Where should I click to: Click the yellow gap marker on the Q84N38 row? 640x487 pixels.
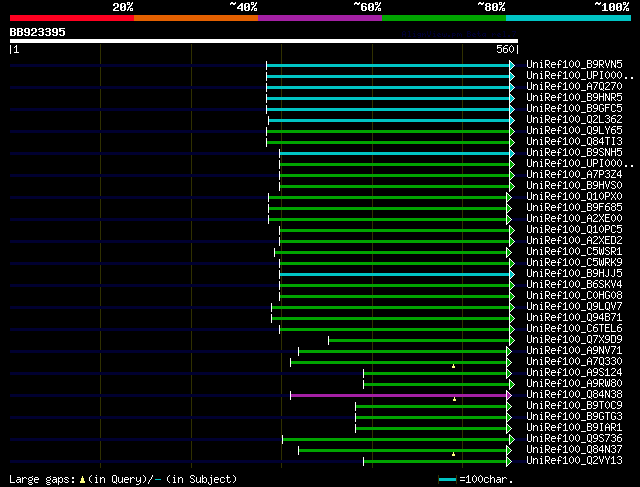pos(454,399)
